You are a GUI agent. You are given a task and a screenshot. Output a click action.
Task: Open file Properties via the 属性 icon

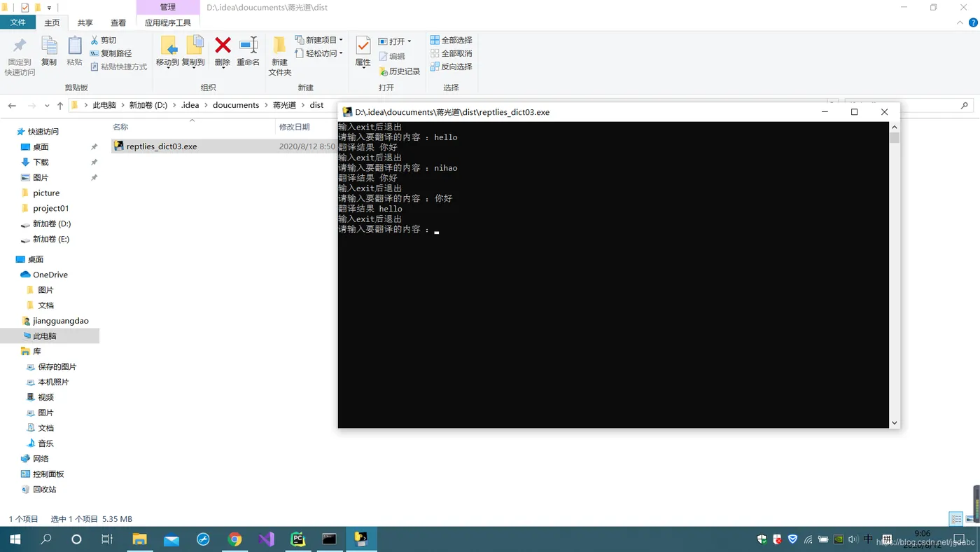[x=362, y=52]
